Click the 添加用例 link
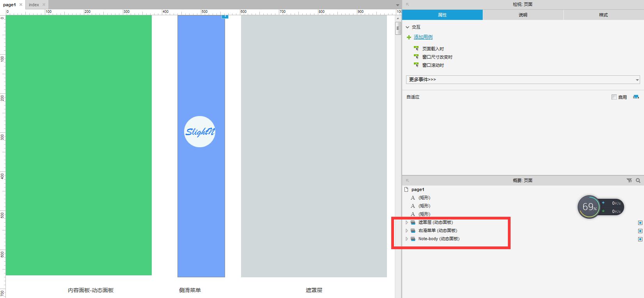The height and width of the screenshot is (298, 644). tap(423, 37)
